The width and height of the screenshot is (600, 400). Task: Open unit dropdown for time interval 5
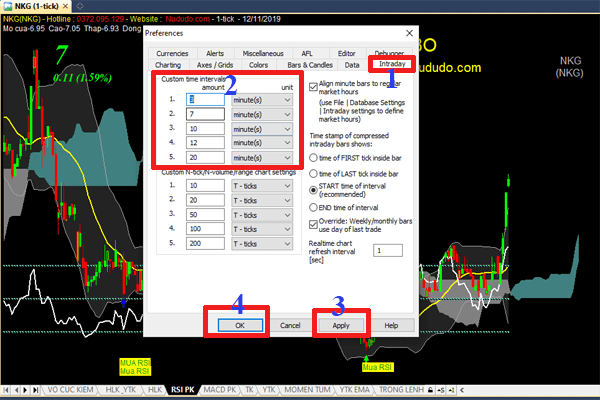pyautogui.click(x=262, y=158)
